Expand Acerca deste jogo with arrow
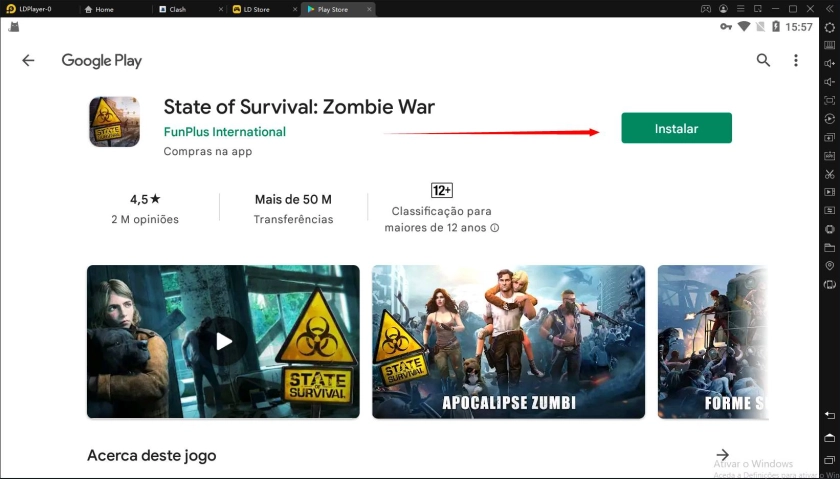Screen dimensions: 840x479 click(723, 454)
